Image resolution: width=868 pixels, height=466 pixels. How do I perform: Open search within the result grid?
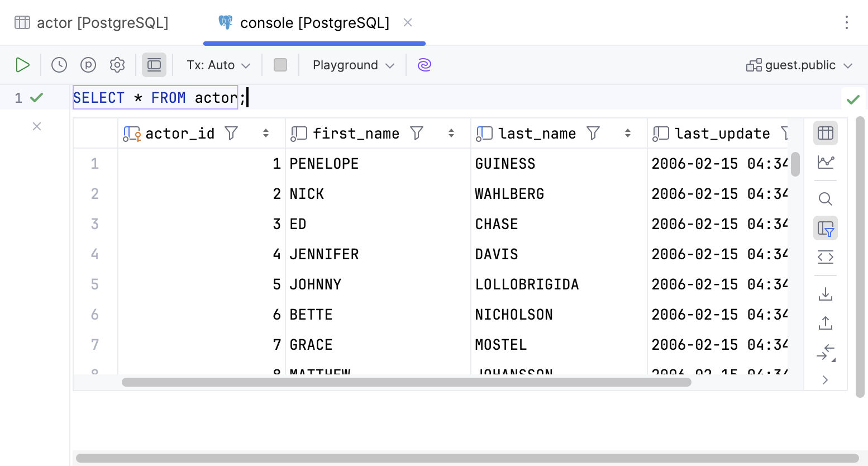(825, 198)
